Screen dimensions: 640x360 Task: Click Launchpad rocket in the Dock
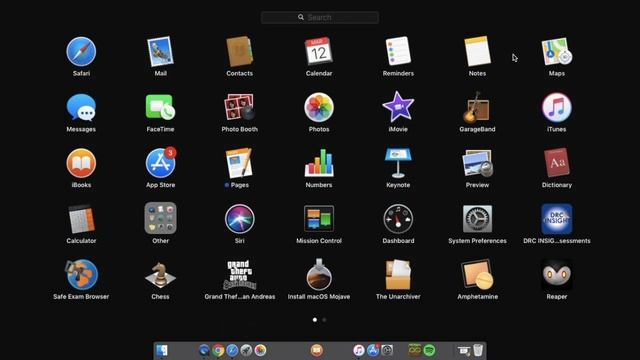[246, 350]
